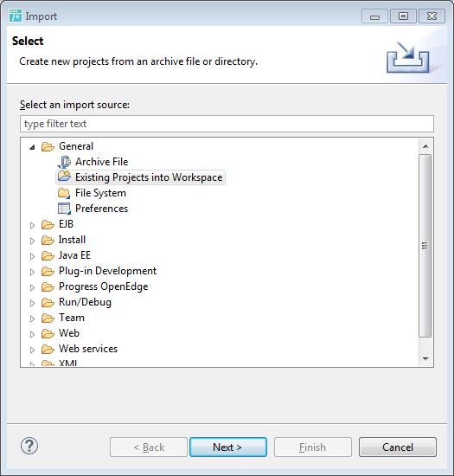Click the Progress OpenEdge folder icon
The width and height of the screenshot is (454, 476).
(48, 286)
